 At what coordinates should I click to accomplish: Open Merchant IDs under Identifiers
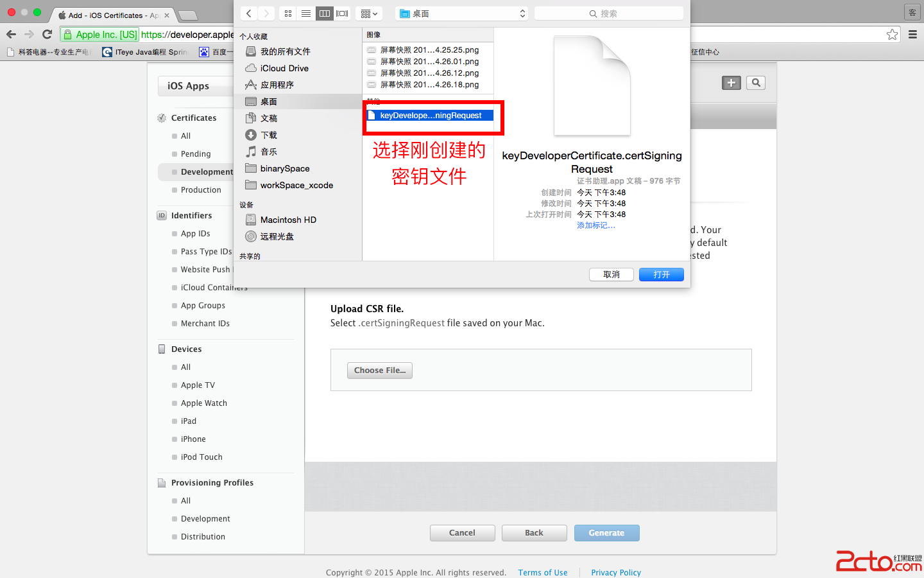tap(205, 324)
